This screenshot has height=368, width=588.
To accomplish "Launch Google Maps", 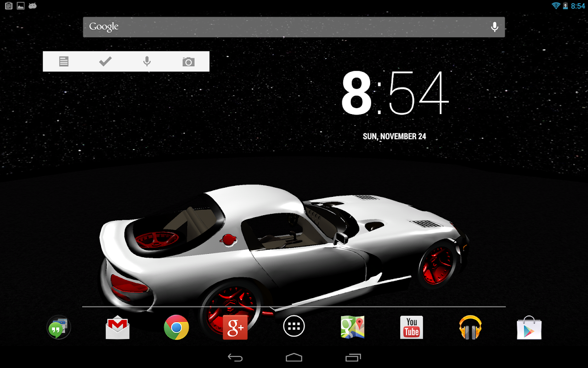I will tap(352, 328).
